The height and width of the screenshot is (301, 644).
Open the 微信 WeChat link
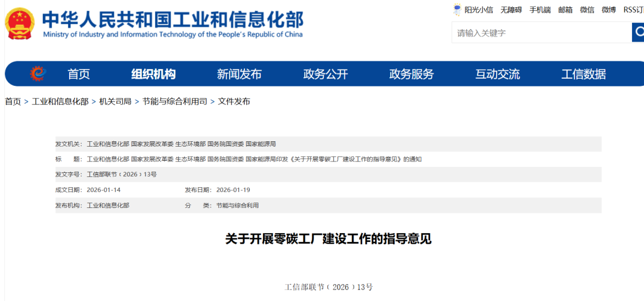click(587, 10)
